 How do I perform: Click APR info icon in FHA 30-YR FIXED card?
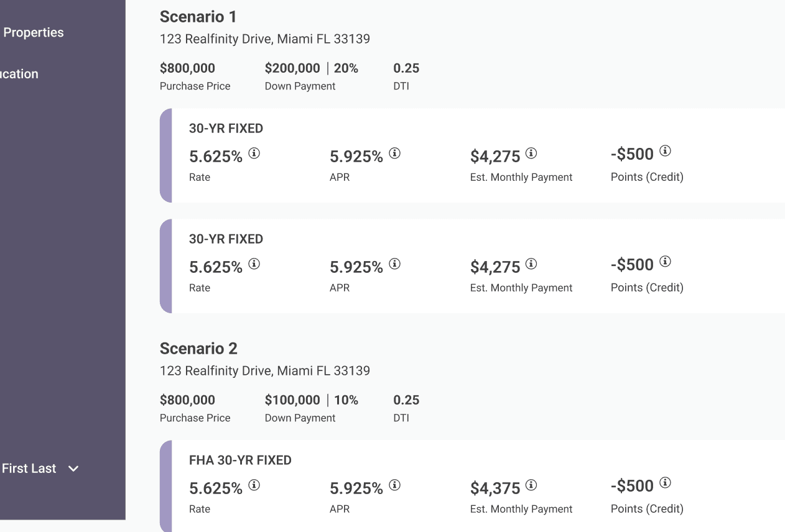(x=394, y=485)
